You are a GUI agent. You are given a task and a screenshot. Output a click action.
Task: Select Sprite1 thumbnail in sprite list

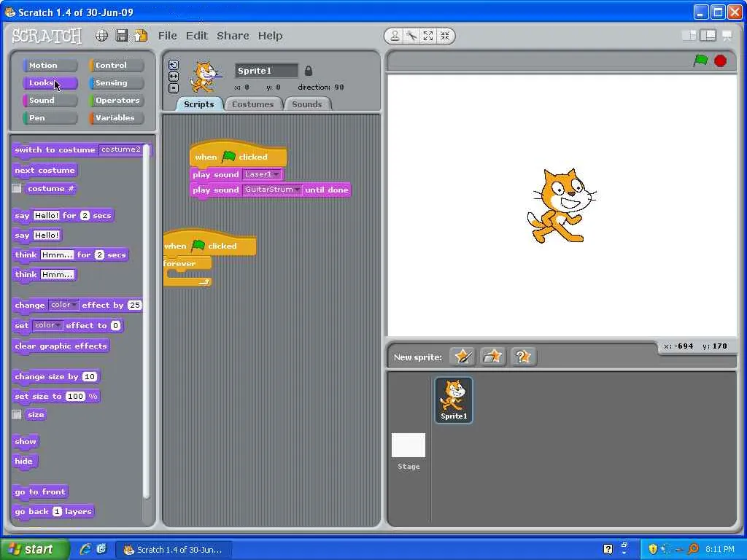[454, 400]
